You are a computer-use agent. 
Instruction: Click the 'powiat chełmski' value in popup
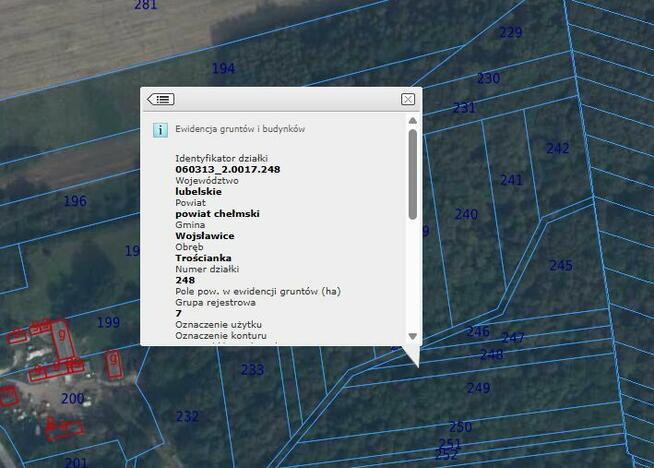[x=217, y=213]
